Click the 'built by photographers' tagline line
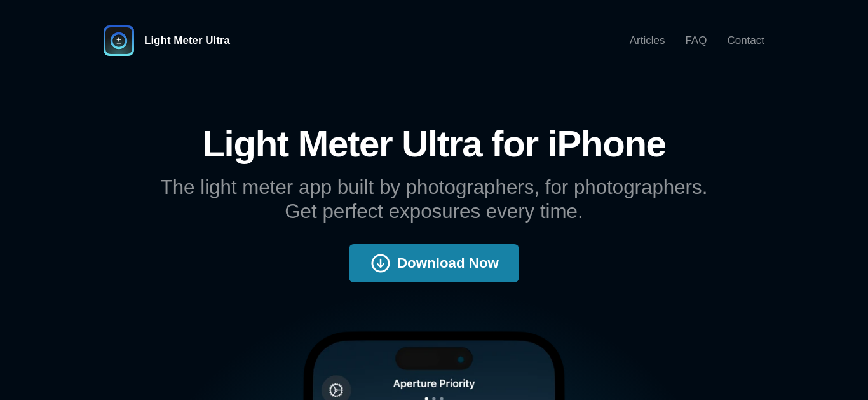Image resolution: width=868 pixels, height=400 pixels. click(x=434, y=187)
